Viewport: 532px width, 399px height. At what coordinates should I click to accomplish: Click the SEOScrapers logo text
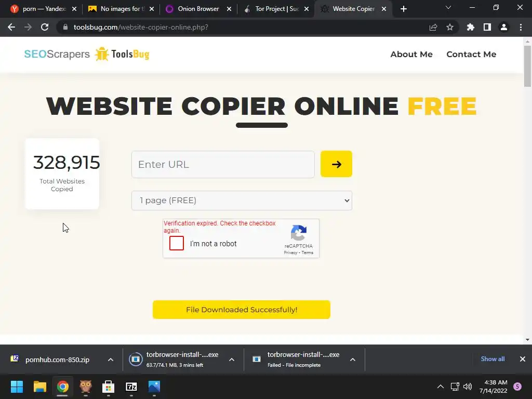coord(57,54)
